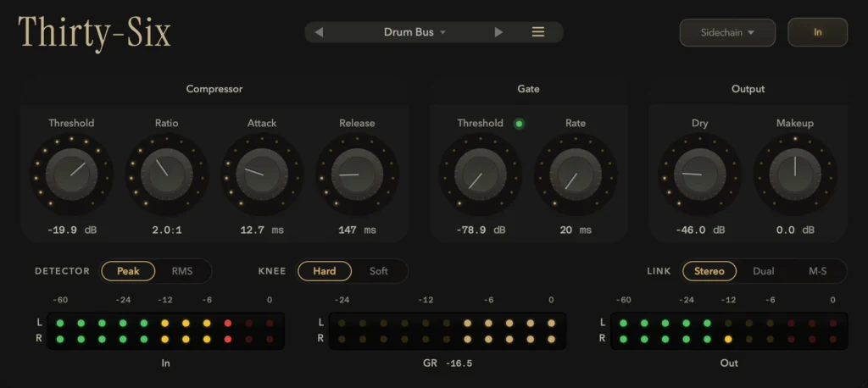Choose Soft knee

(x=379, y=271)
